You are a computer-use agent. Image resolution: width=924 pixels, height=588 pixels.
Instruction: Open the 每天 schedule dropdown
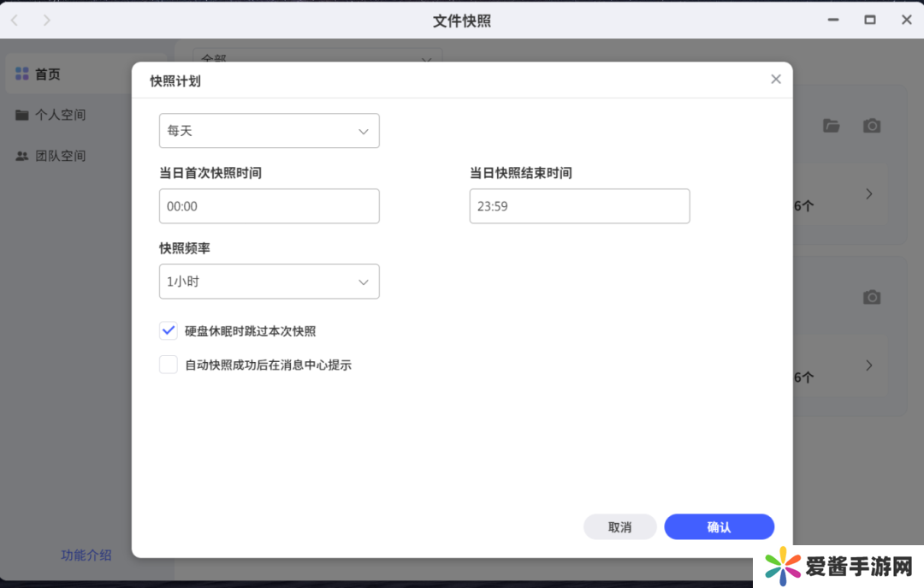pos(269,131)
